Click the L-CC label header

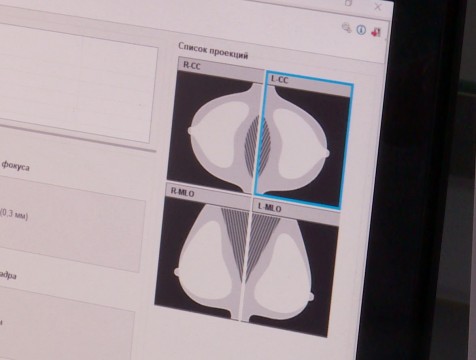point(309,84)
